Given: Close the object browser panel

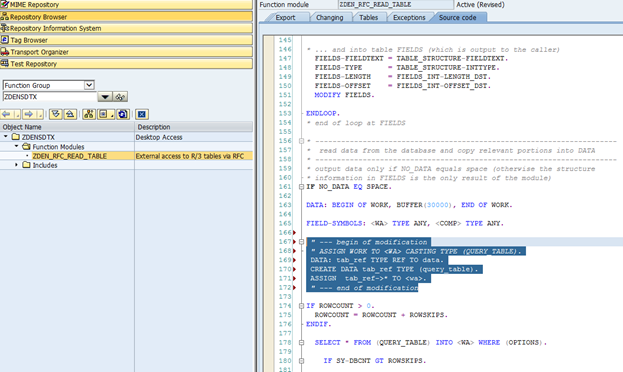Looking at the screenshot, I should tap(142, 114).
